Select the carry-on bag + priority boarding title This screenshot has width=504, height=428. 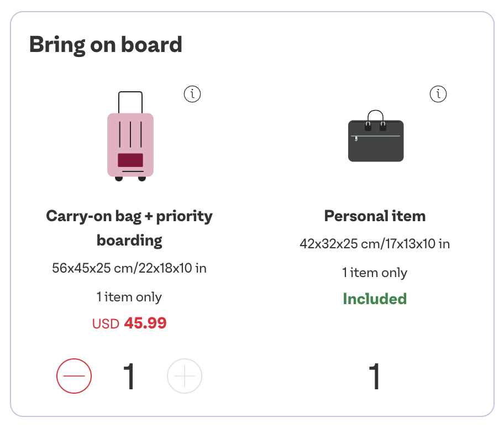coord(129,228)
